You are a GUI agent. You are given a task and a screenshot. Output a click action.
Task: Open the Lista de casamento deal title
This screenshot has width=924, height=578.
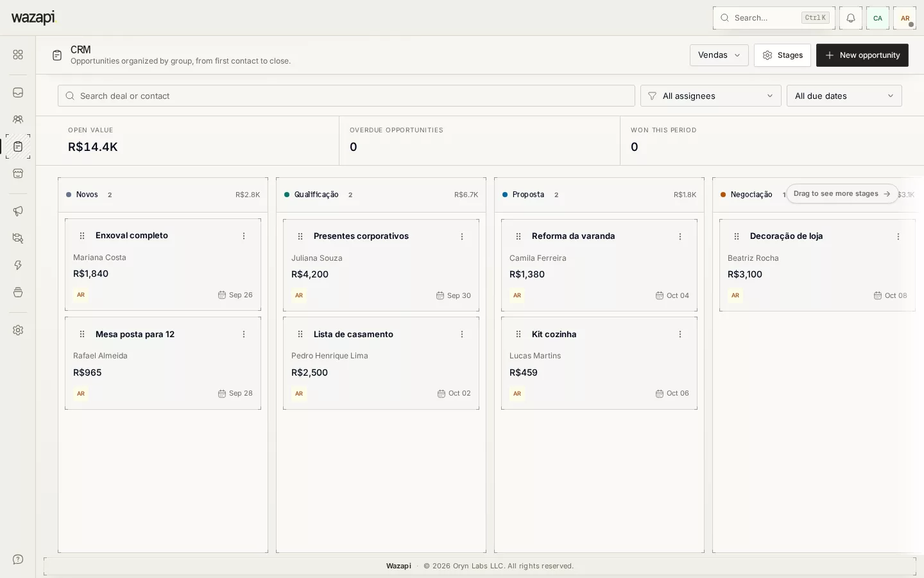coord(354,334)
